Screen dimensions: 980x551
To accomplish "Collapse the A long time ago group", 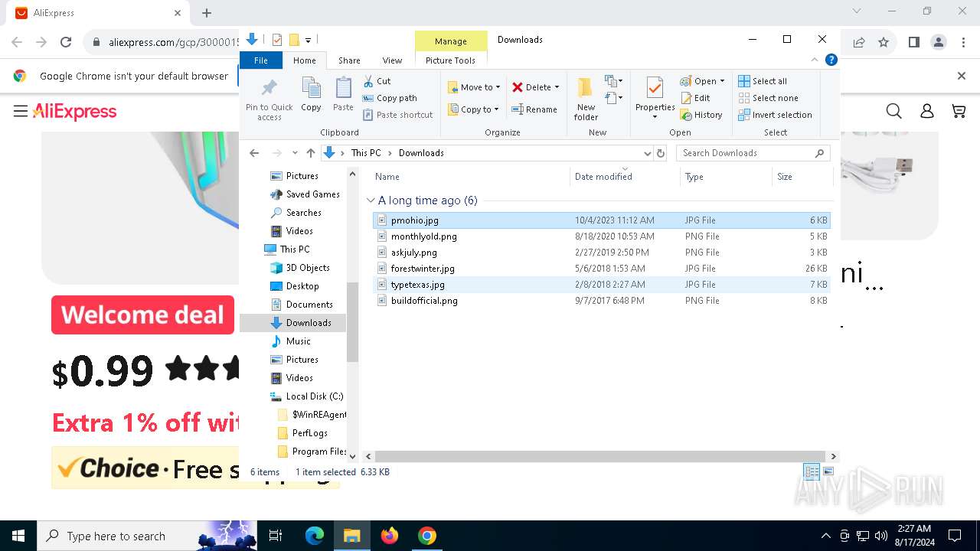I will [371, 201].
